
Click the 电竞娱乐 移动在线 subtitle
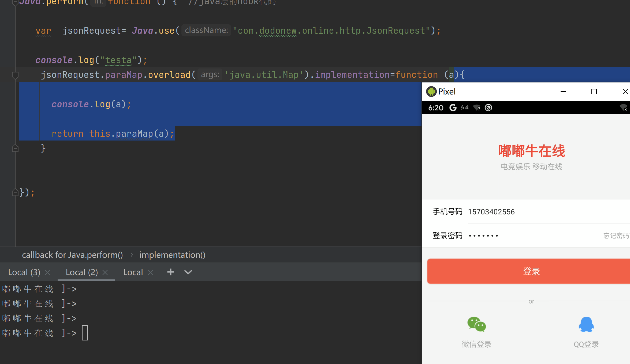pos(532,166)
